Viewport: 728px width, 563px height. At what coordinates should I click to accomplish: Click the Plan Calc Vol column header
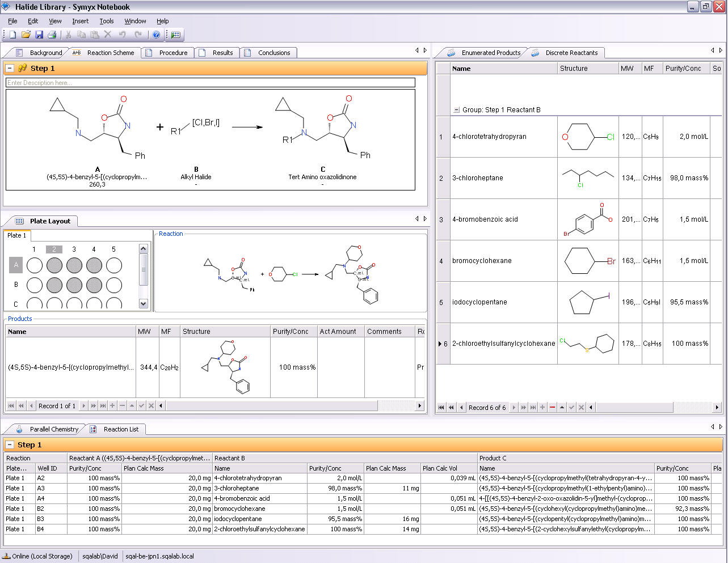449,468
